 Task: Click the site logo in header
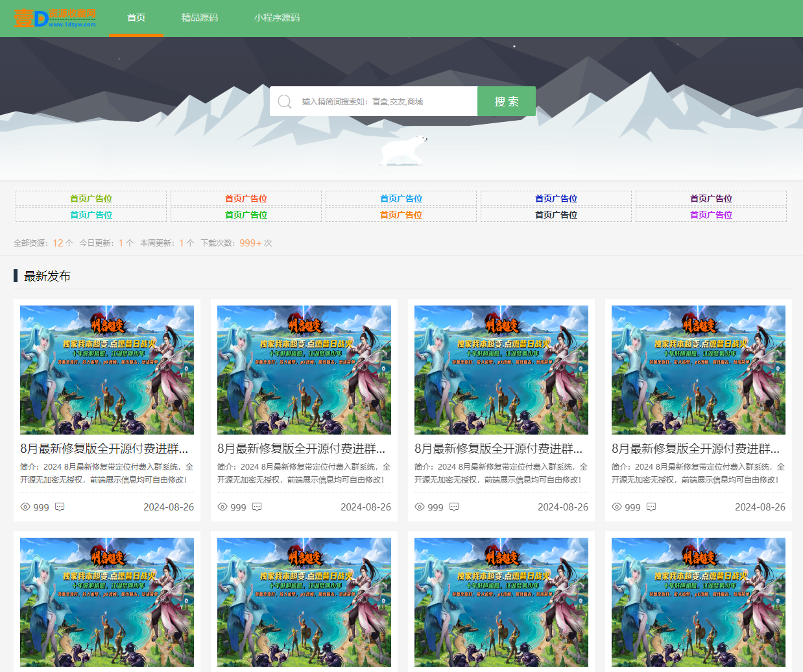pyautogui.click(x=55, y=18)
